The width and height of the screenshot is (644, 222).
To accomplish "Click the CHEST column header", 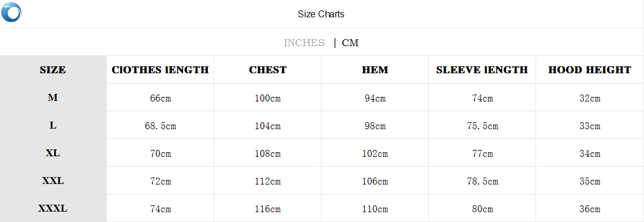I will tap(267, 70).
